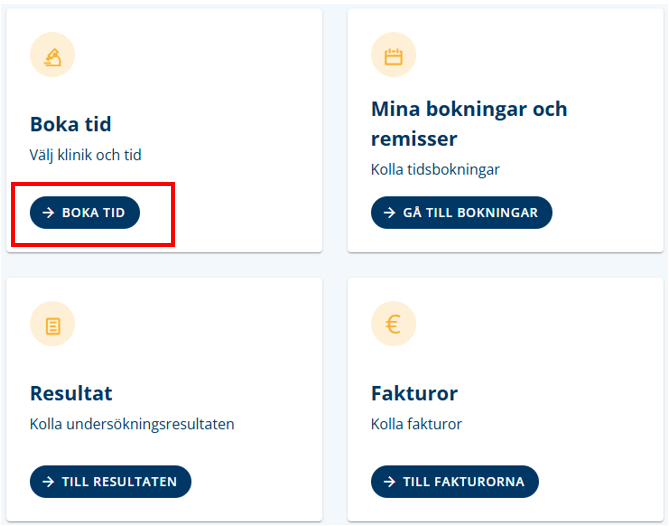
Task: Click the Kolla tidsbokningar description
Action: 435,169
